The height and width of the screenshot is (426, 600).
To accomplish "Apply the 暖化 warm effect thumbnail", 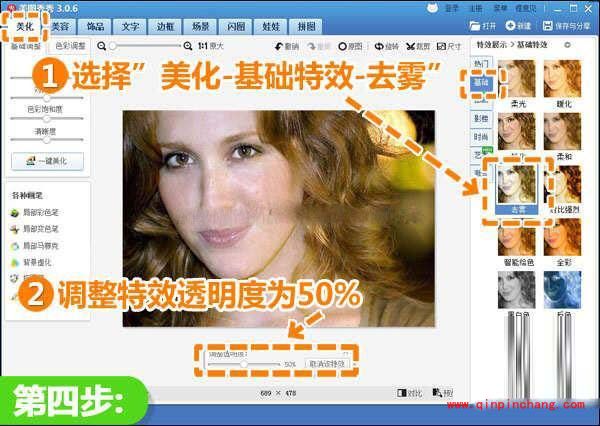I will tap(562, 78).
